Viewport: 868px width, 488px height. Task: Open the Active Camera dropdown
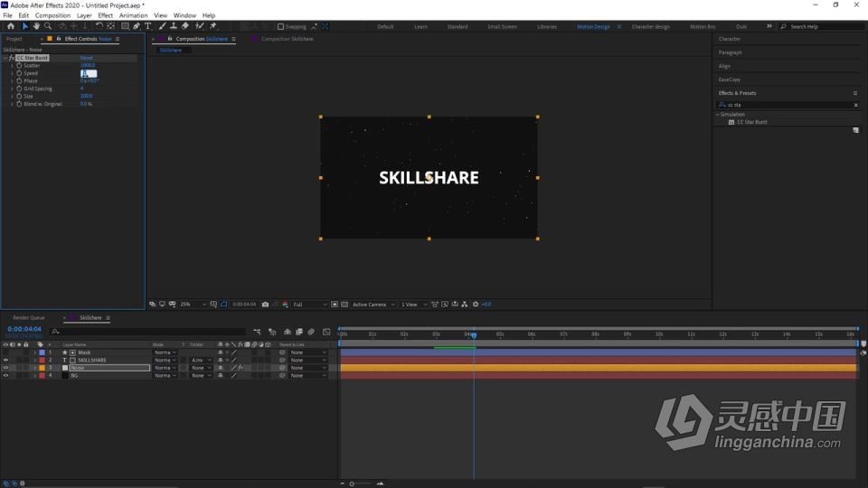[x=373, y=305]
